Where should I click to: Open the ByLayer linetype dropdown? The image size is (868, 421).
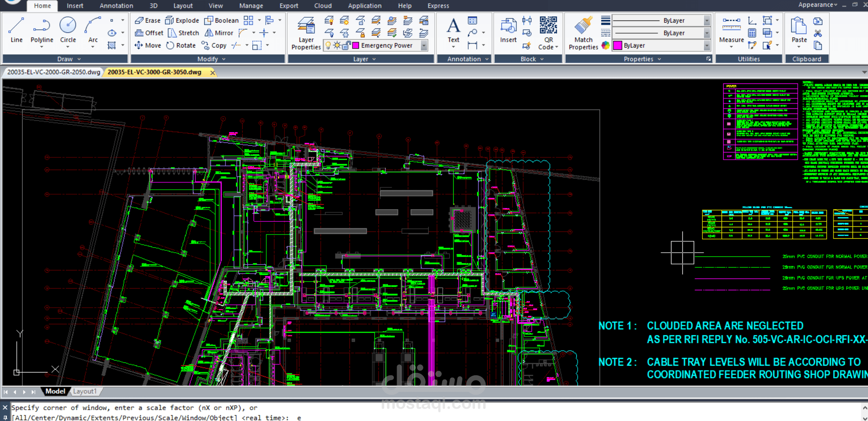pyautogui.click(x=706, y=33)
